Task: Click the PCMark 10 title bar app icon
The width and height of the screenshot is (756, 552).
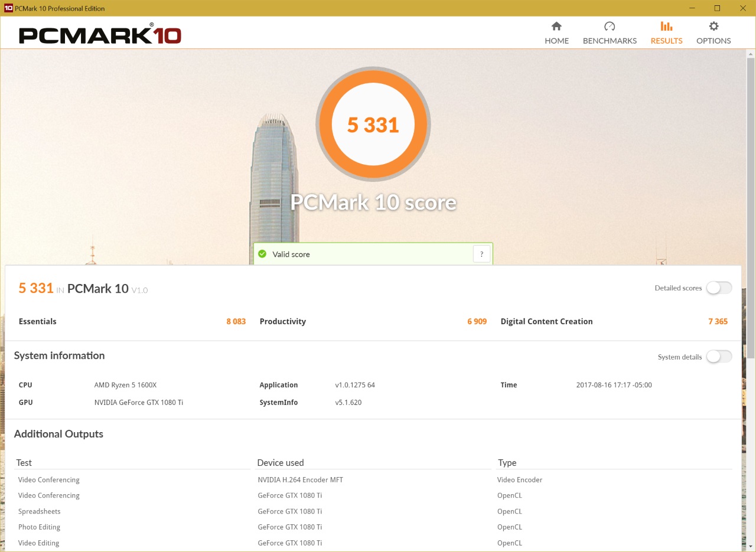Action: tap(8, 8)
